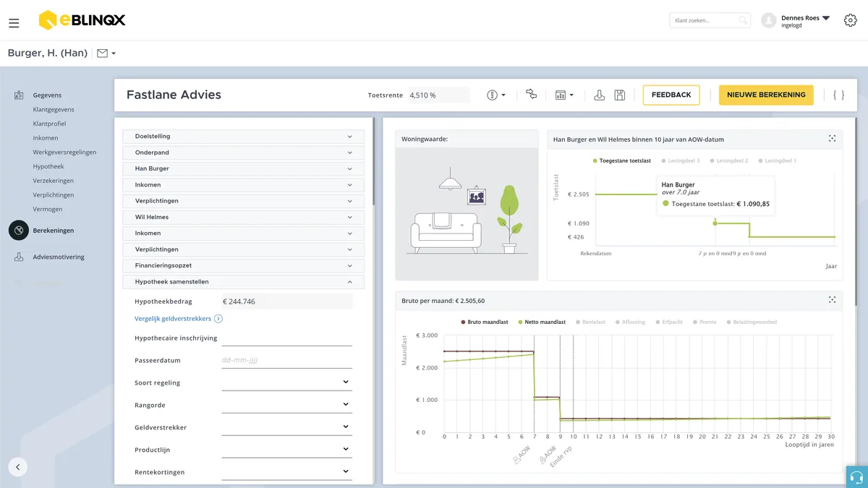The width and height of the screenshot is (868, 488).
Task: Click the Passeerdatum date field
Action: (287, 360)
